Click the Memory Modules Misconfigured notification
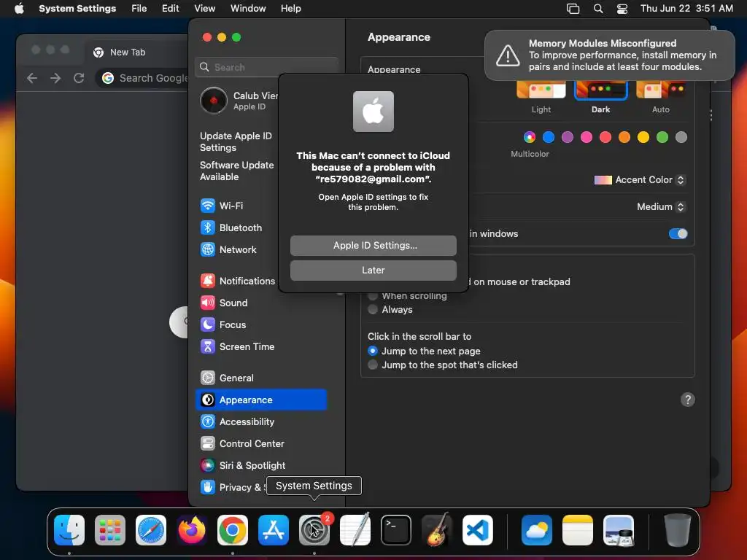Image resolution: width=747 pixels, height=560 pixels. click(x=609, y=55)
